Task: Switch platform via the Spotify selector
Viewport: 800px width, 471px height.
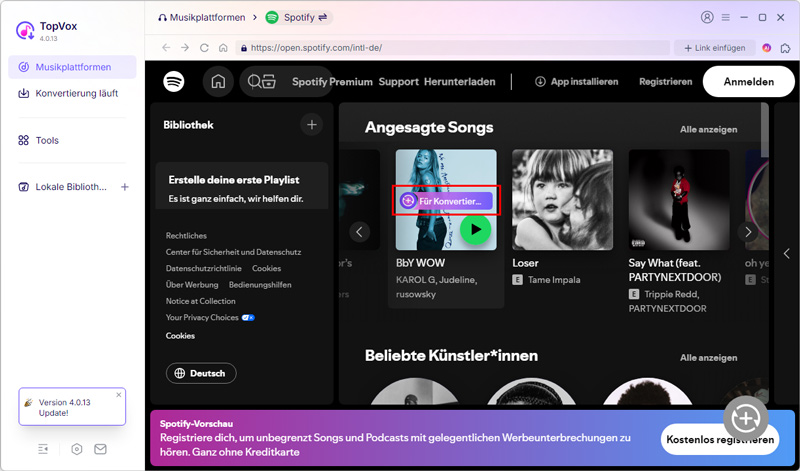Action: coord(298,17)
